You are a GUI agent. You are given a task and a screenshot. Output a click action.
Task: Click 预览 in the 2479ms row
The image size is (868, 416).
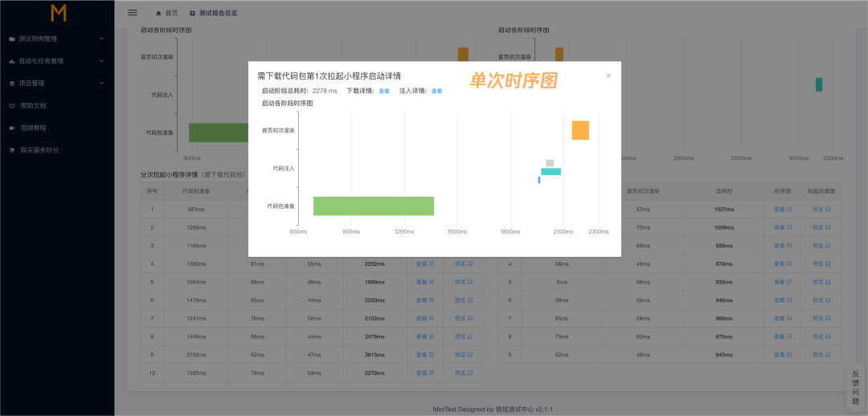click(460, 336)
